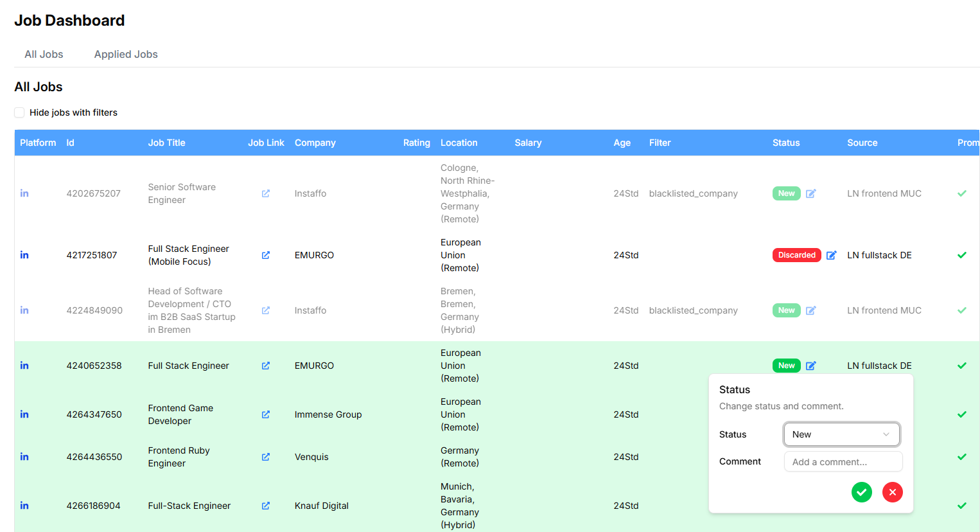
Task: Select the All Jobs tab
Action: (x=44, y=54)
